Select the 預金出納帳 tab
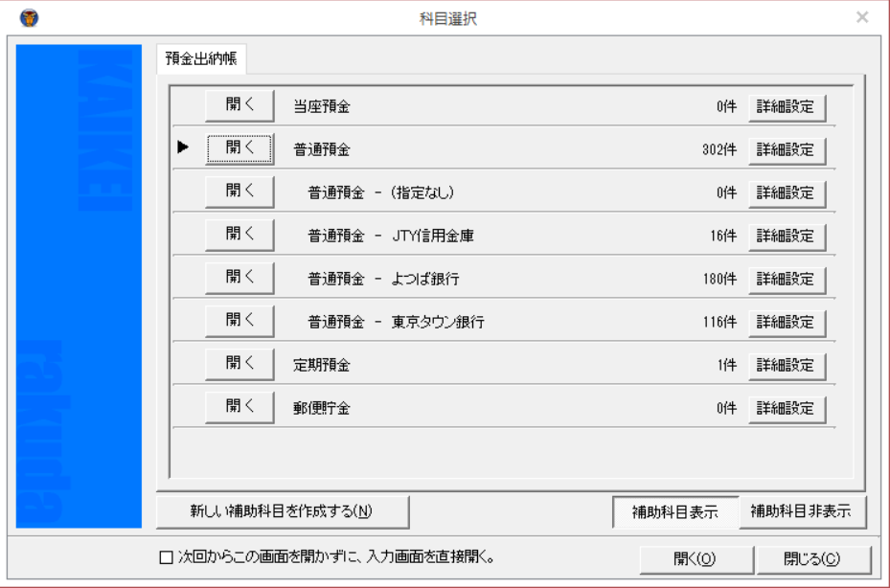Viewport: 890px width, 588px height. coord(199,59)
